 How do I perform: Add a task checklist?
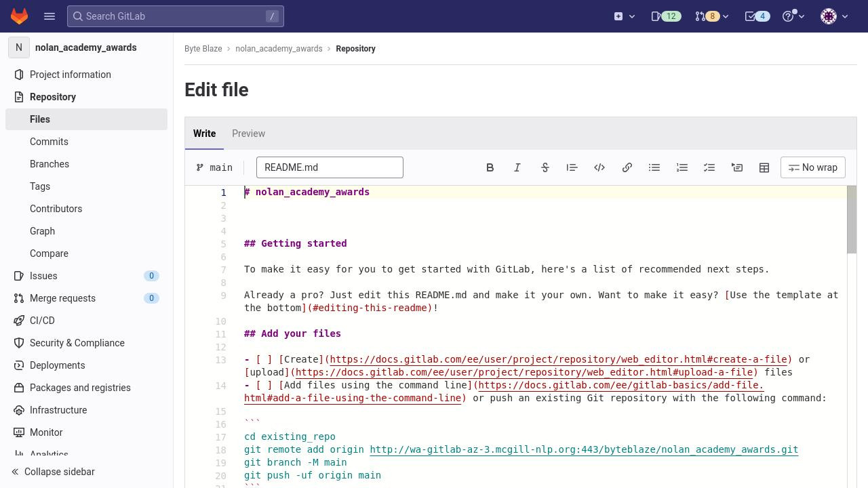(x=709, y=167)
